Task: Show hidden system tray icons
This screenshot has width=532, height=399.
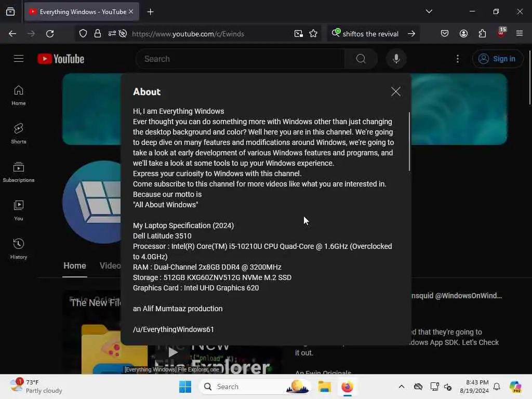Action: point(402,387)
